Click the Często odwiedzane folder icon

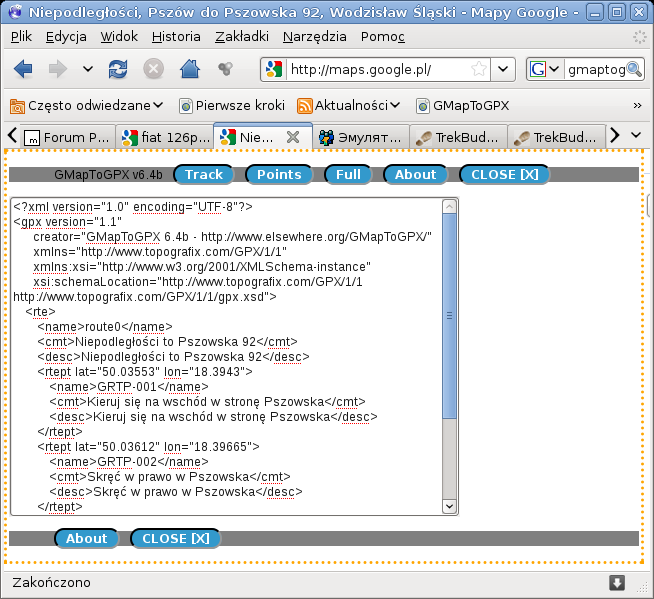(17, 106)
